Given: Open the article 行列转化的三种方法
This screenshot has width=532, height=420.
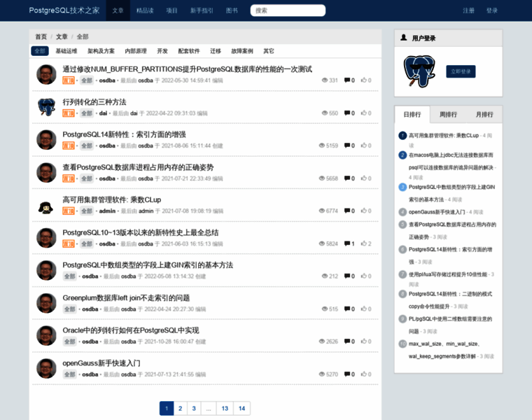Looking at the screenshot, I should [94, 102].
